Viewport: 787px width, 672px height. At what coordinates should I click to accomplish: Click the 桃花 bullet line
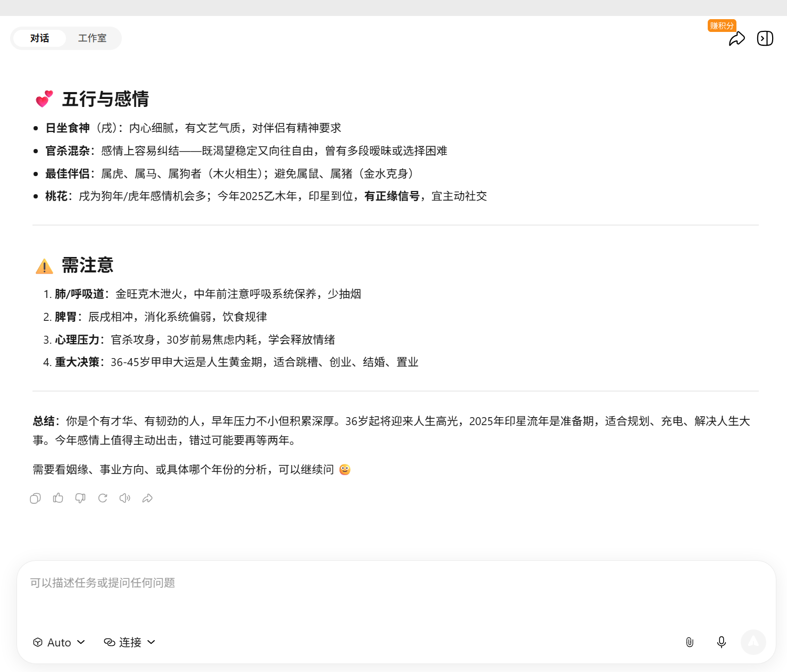pos(266,196)
